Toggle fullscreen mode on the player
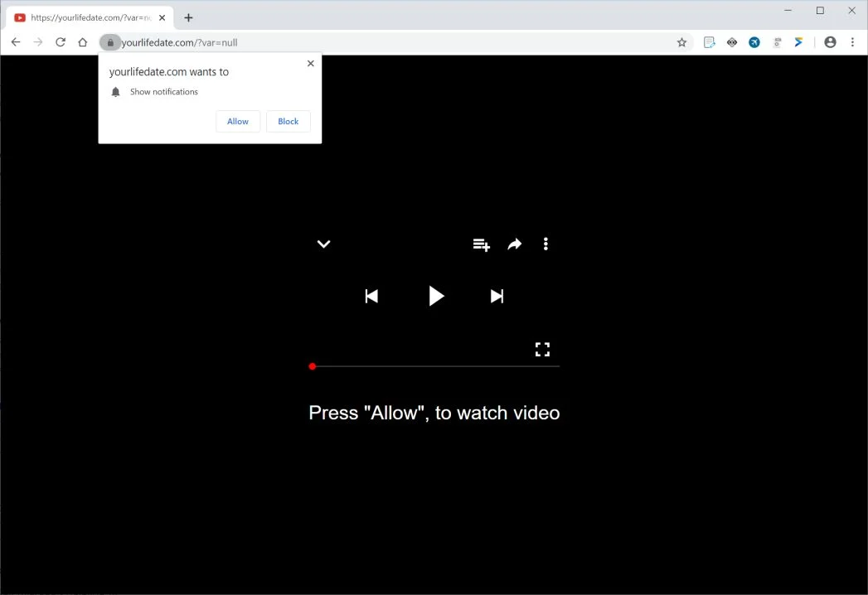The width and height of the screenshot is (868, 595). point(542,349)
